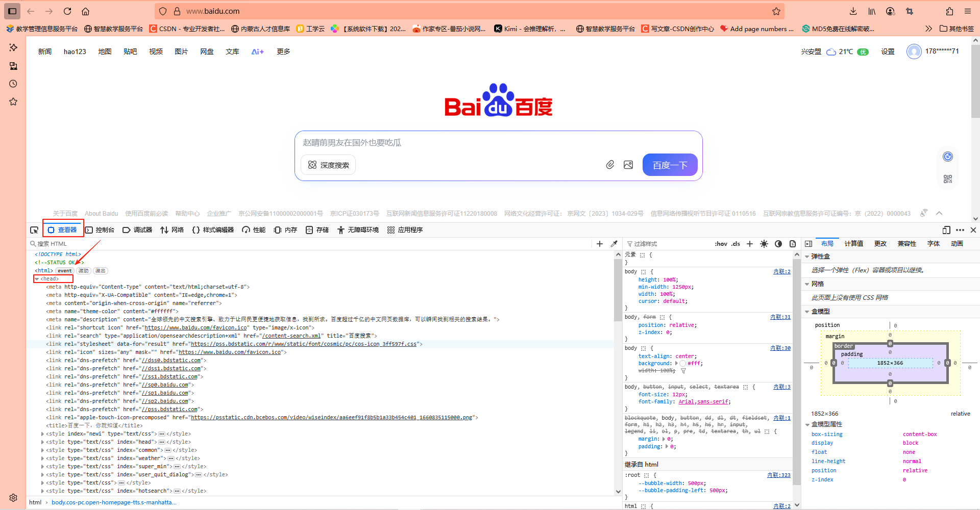980x510 pixels.
Task: Click 百度一下 search button
Action: tap(670, 165)
